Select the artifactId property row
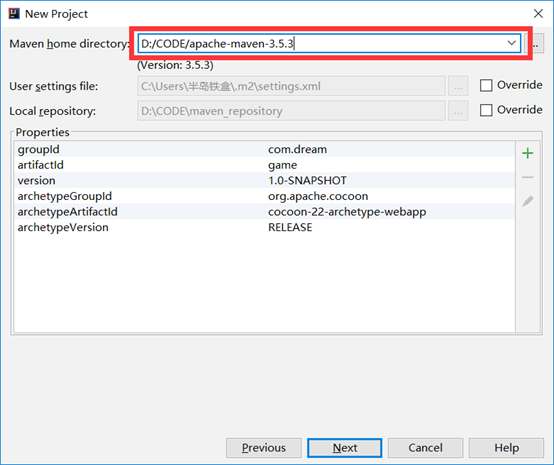 click(x=264, y=165)
